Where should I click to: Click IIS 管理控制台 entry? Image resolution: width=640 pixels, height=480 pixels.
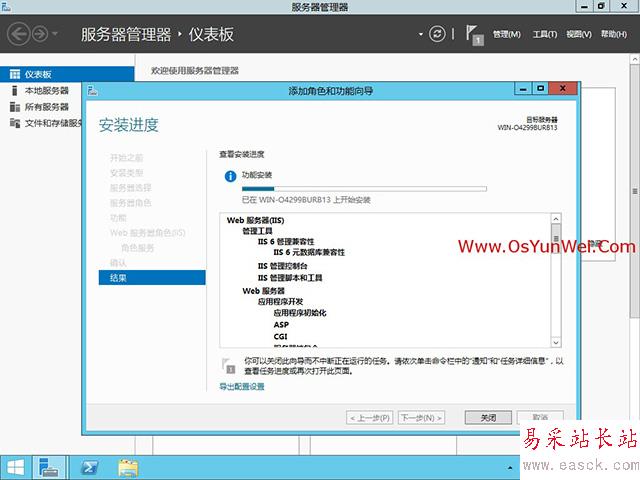pyautogui.click(x=282, y=266)
